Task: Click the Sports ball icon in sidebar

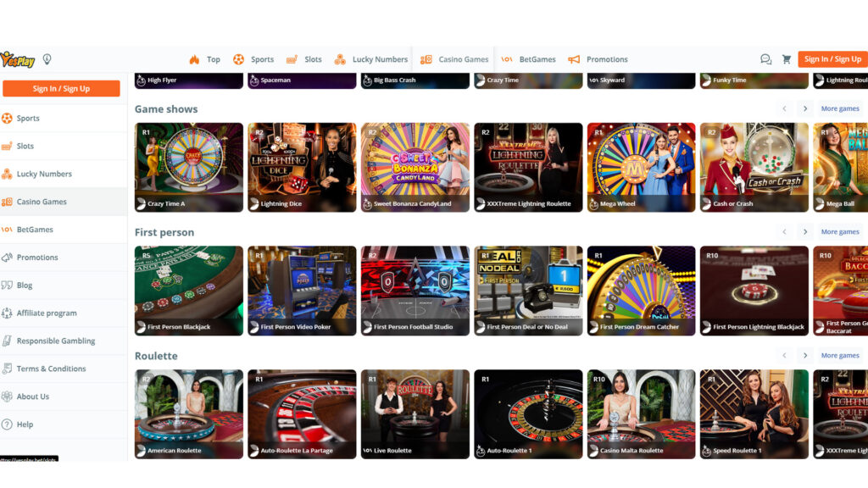Action: [x=7, y=118]
